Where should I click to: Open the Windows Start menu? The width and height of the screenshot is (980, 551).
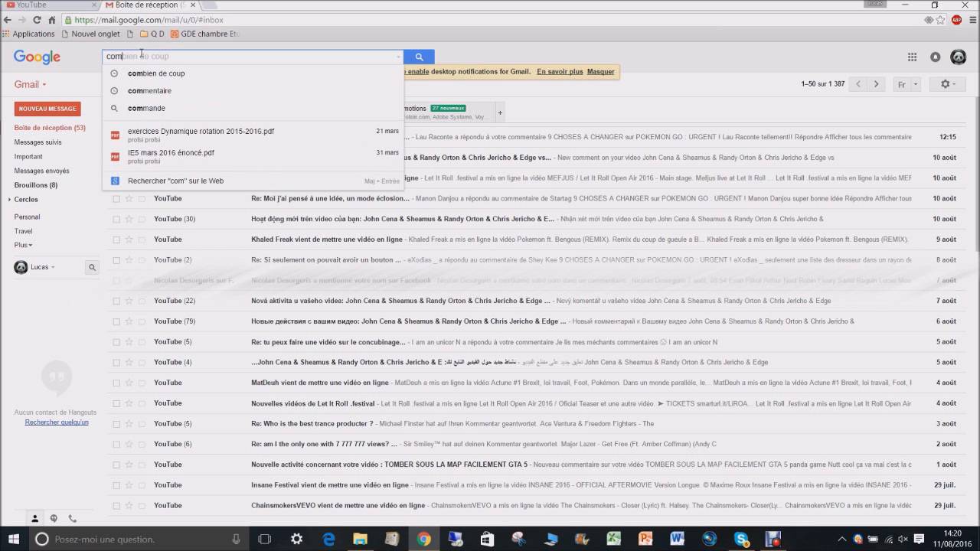(12, 539)
